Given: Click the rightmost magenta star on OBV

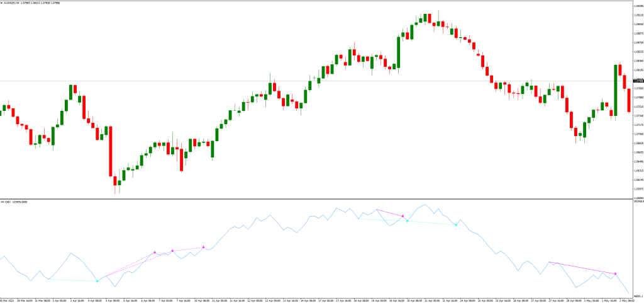Looking at the screenshot, I should (x=615, y=273).
